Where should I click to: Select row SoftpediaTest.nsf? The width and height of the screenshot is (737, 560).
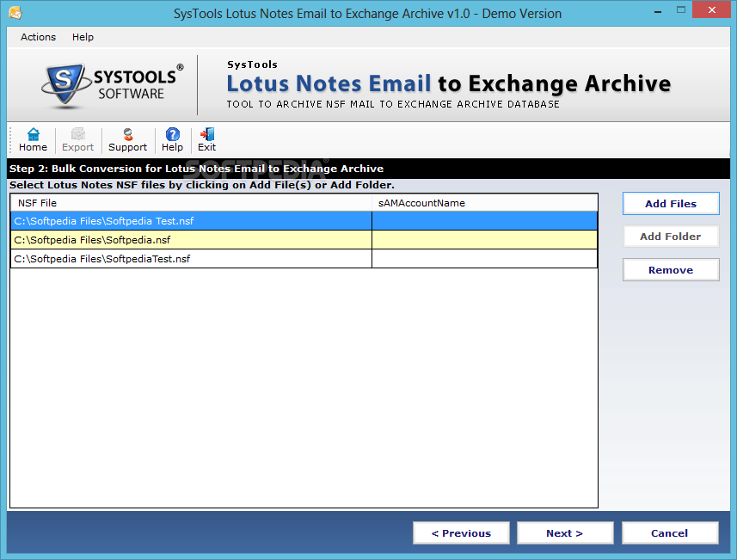pyautogui.click(x=304, y=259)
